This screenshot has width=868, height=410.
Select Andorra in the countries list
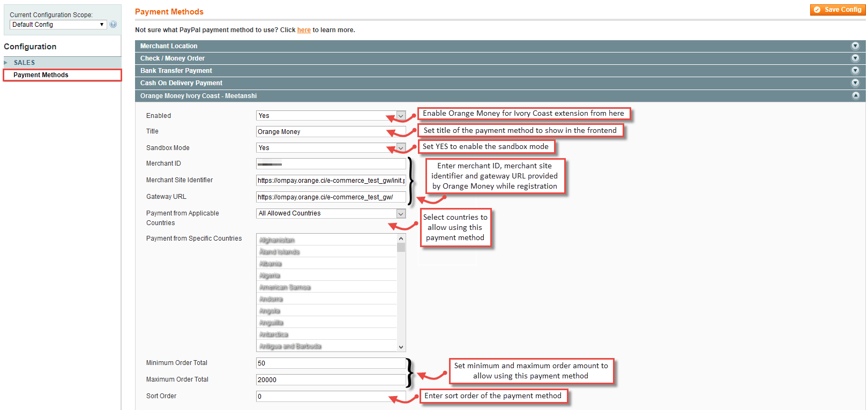pos(327,299)
